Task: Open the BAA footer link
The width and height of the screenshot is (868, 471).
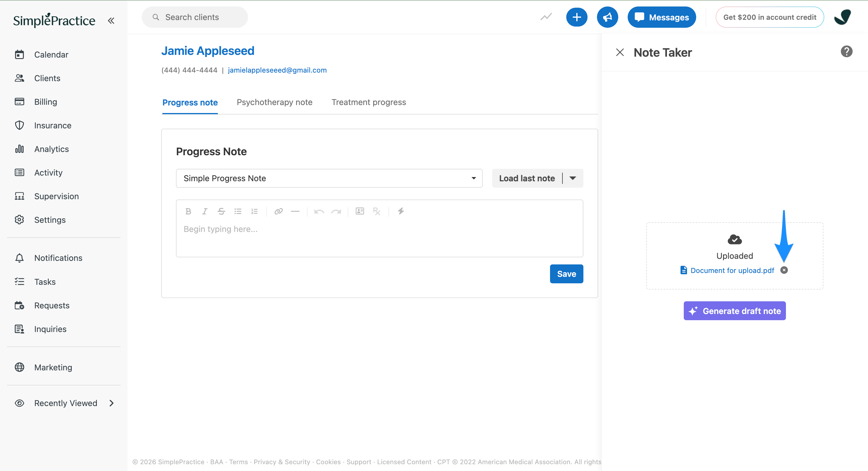Action: tap(217, 462)
